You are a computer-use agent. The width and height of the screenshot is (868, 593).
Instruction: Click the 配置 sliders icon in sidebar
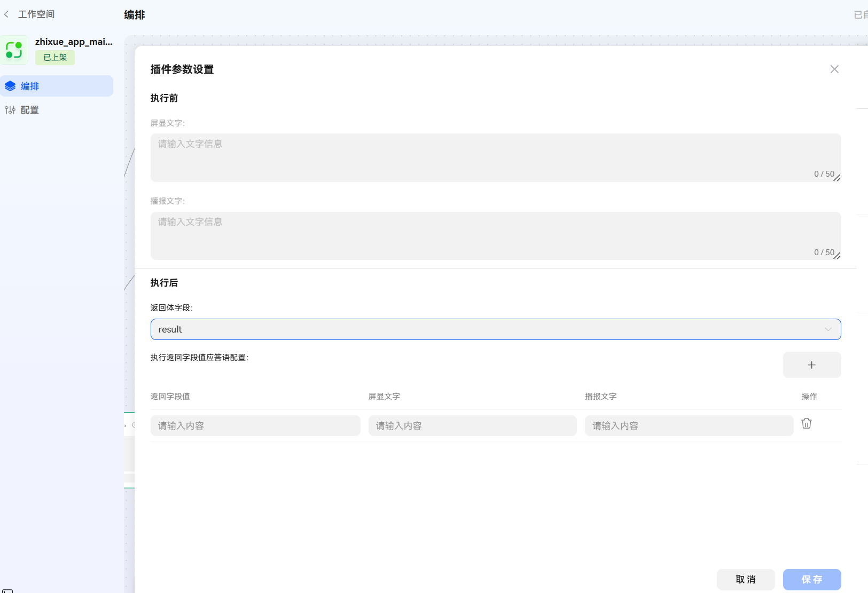point(10,110)
